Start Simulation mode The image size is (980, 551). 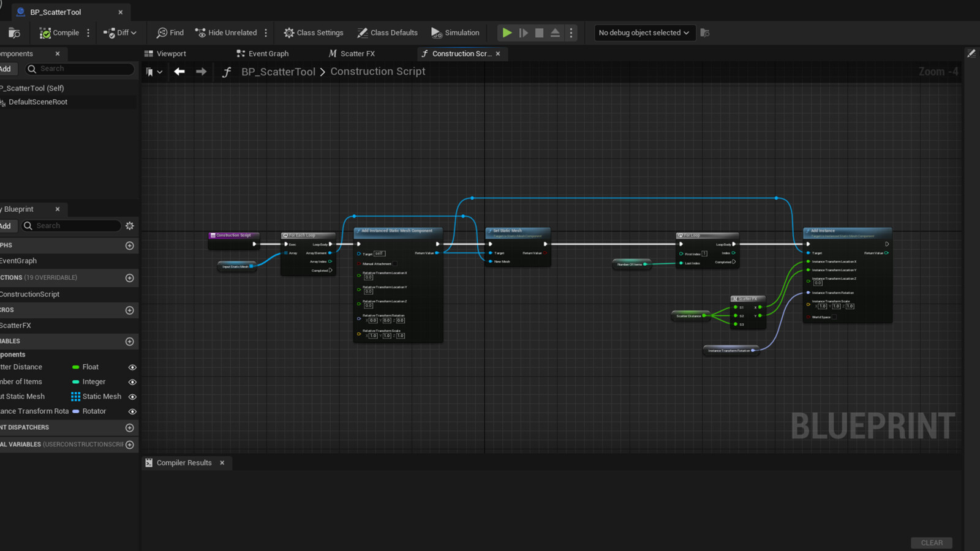point(455,33)
